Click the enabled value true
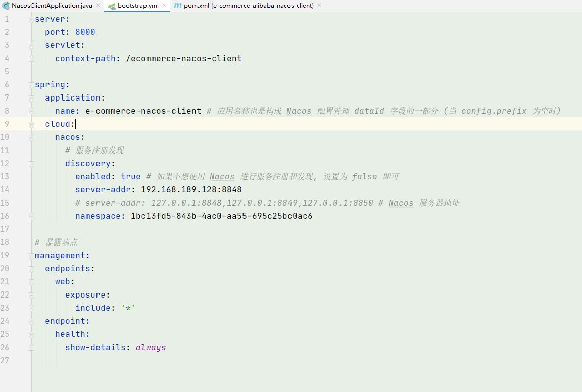 pos(131,177)
